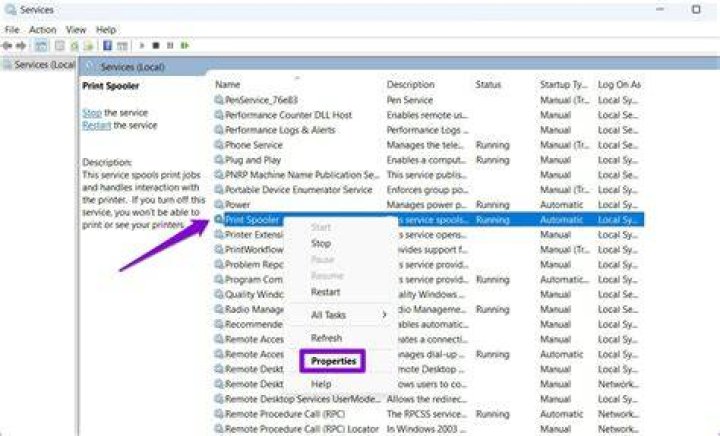The image size is (720, 436).
Task: Click the gear icon beside Performance Logs & Alerts
Action: [x=219, y=130]
